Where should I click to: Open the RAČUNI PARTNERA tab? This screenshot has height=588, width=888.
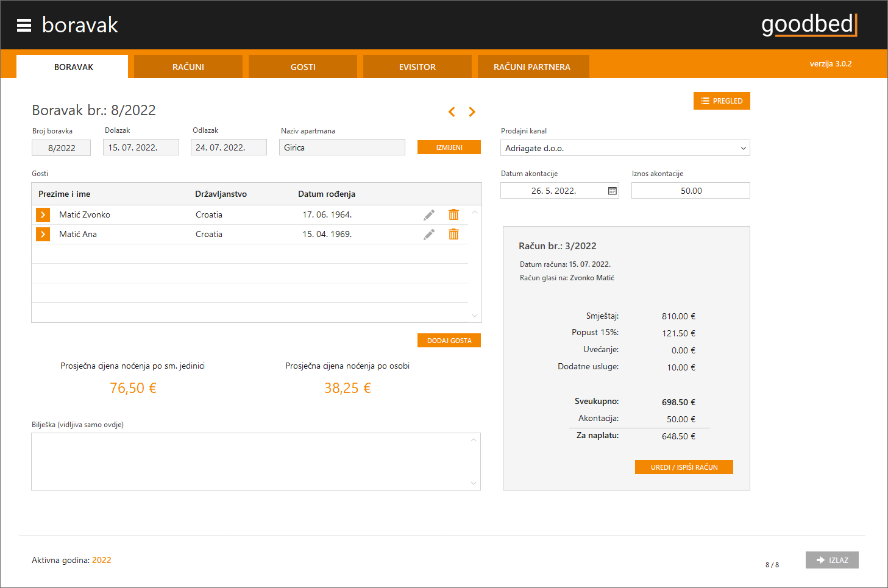(x=533, y=66)
